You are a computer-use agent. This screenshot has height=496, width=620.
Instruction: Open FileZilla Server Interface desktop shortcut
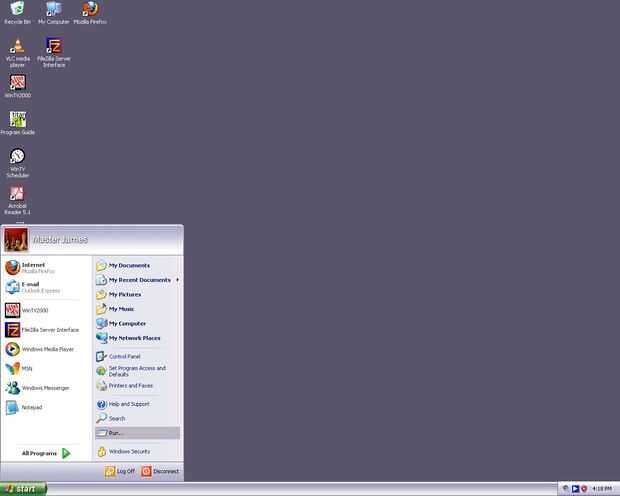click(54, 53)
